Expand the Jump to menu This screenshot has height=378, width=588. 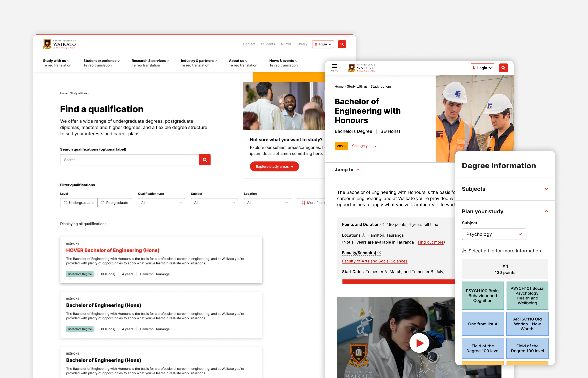tap(347, 170)
